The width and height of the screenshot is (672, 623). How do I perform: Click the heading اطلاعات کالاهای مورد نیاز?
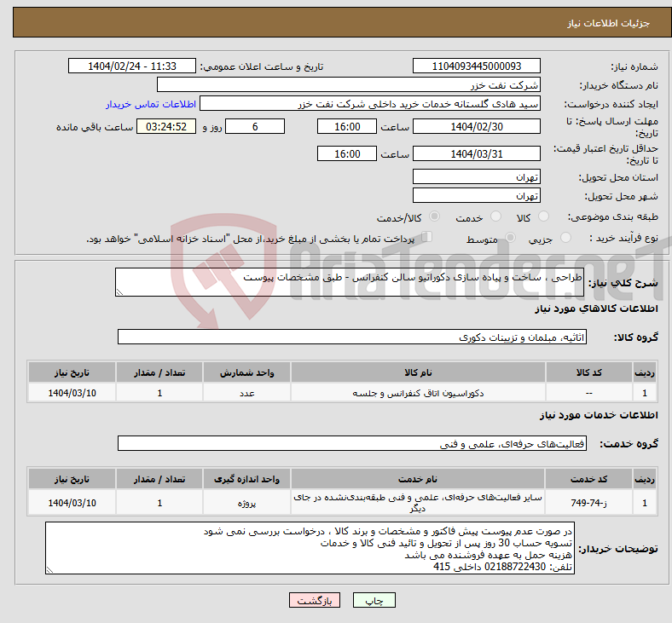596,309
